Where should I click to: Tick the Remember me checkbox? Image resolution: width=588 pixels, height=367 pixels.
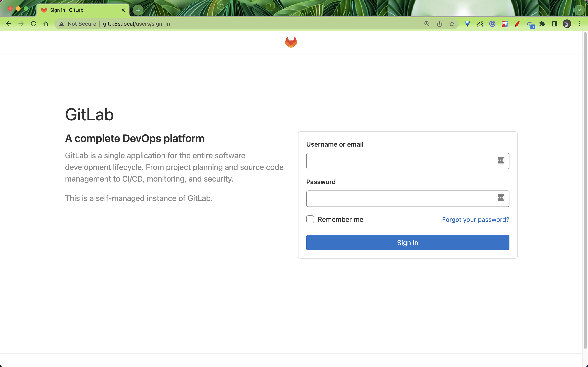pyautogui.click(x=310, y=219)
